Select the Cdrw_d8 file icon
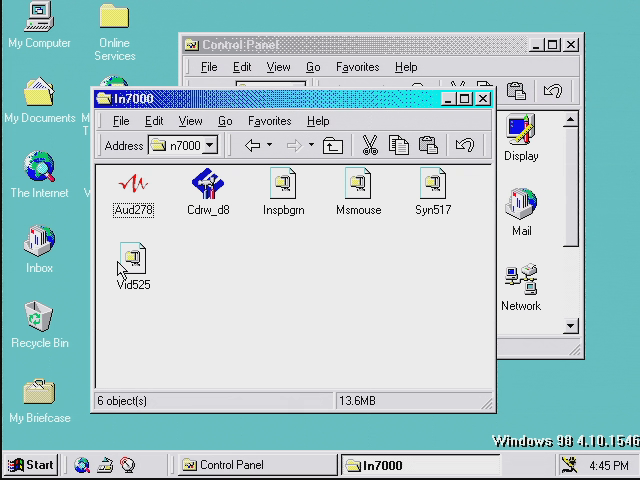 pyautogui.click(x=208, y=183)
